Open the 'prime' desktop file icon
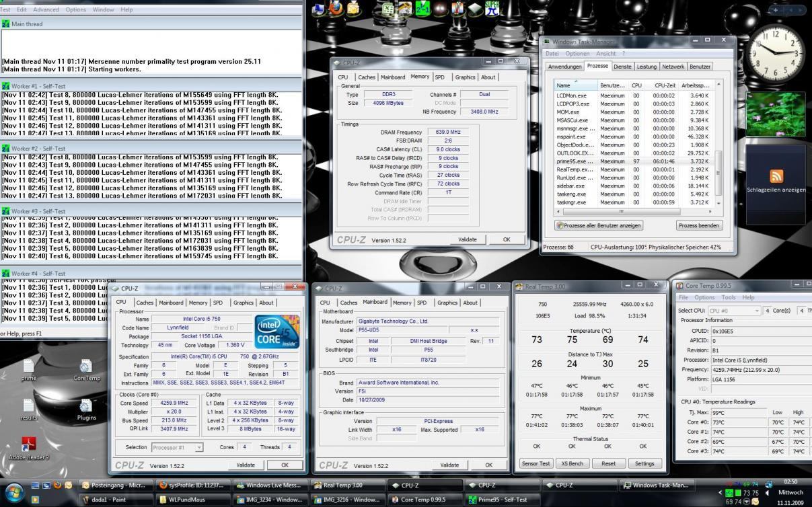Viewport: 812px width, 507px height. pos(28,370)
